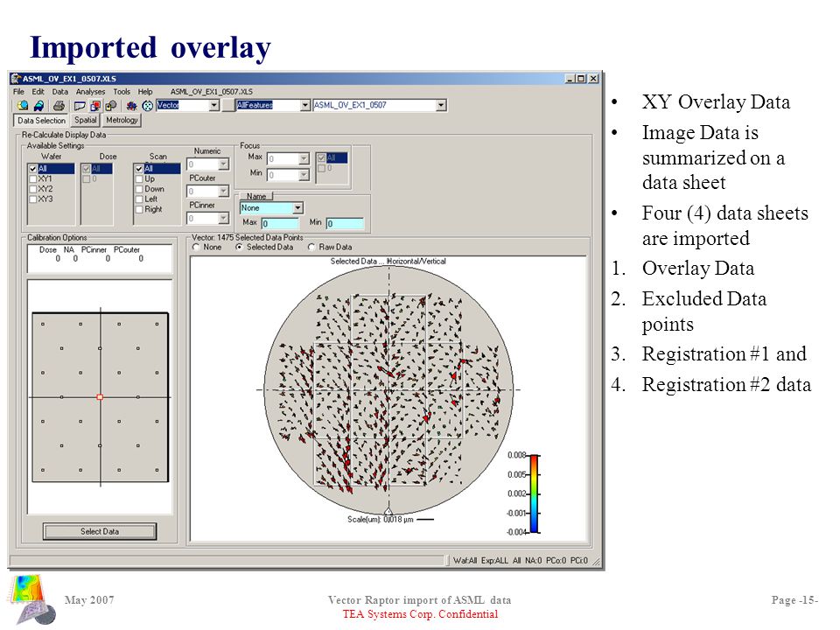Open the PCinner dropdown

(223, 218)
